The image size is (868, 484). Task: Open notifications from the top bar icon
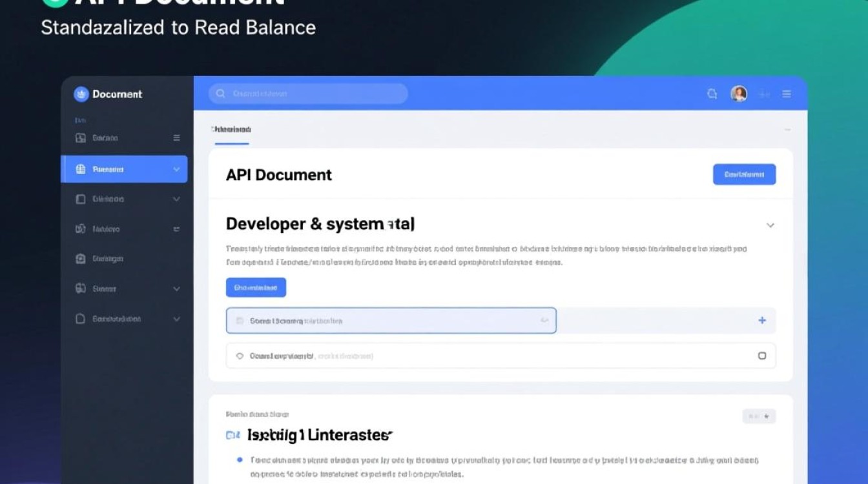coord(712,94)
